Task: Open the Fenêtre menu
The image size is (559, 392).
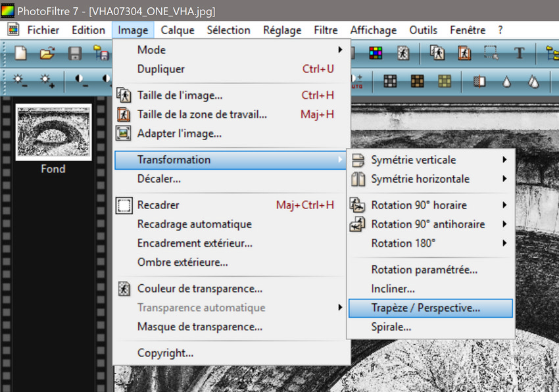Action: click(468, 30)
